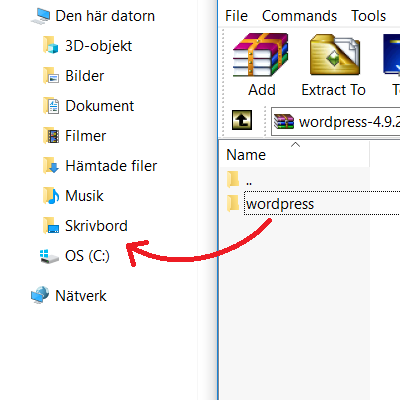Sort the archive list by the Name column
The image size is (400, 400).
[295, 154]
